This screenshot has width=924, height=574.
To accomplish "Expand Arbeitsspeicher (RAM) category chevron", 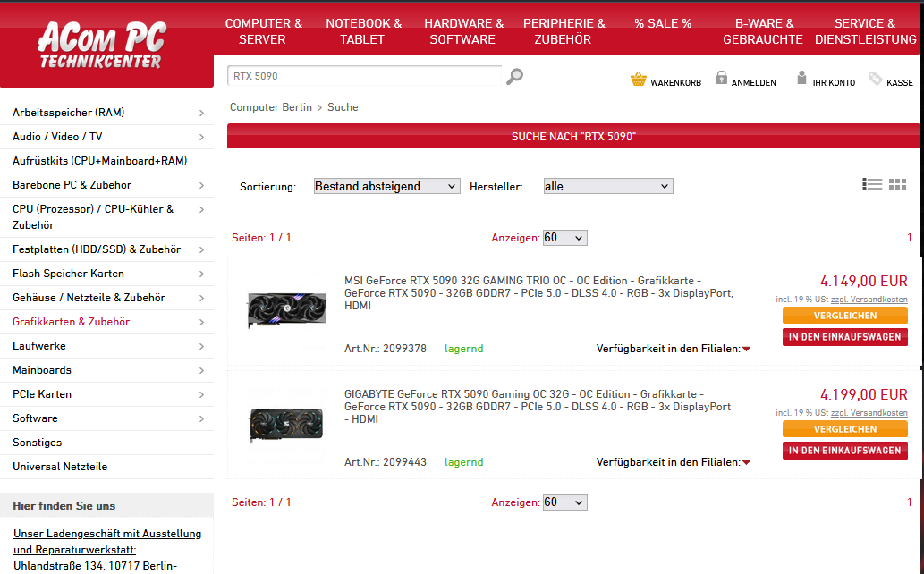I will (x=201, y=113).
